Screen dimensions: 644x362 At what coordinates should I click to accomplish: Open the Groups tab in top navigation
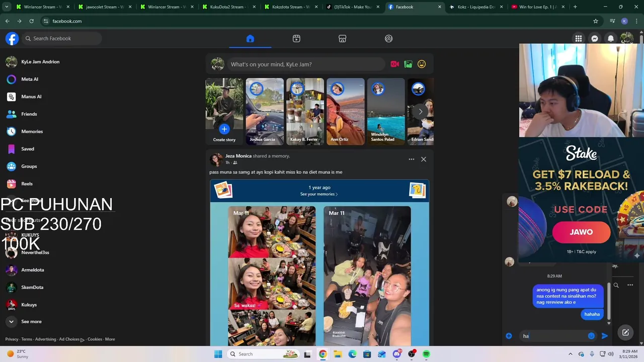(389, 39)
